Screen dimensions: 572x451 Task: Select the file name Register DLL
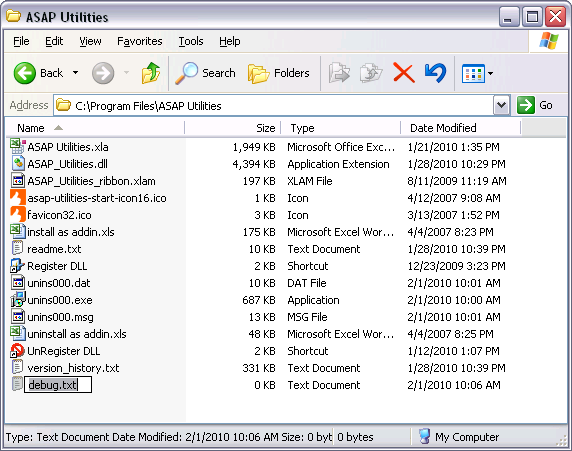pos(57,266)
